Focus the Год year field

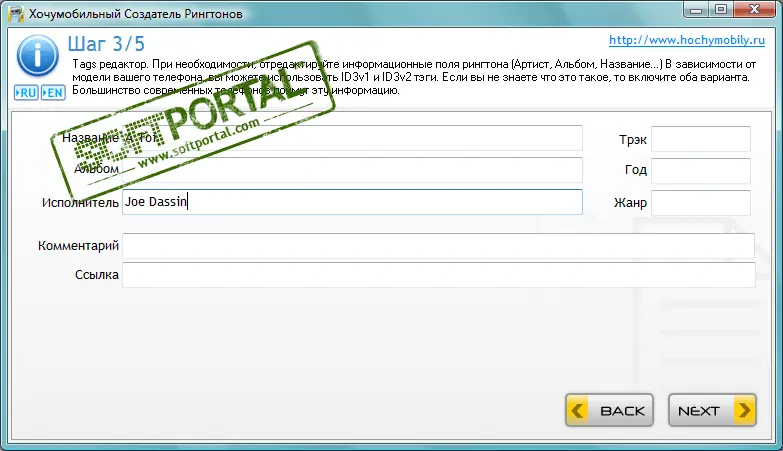pos(701,171)
